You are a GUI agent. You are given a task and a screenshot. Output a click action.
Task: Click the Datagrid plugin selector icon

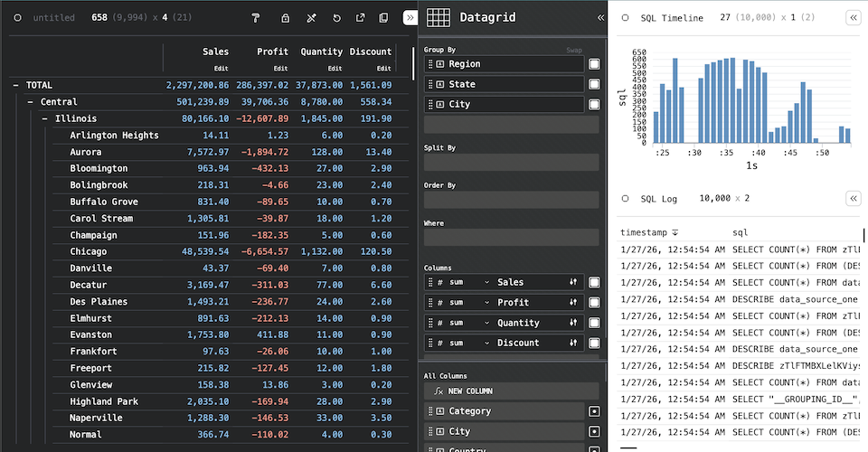click(x=439, y=17)
